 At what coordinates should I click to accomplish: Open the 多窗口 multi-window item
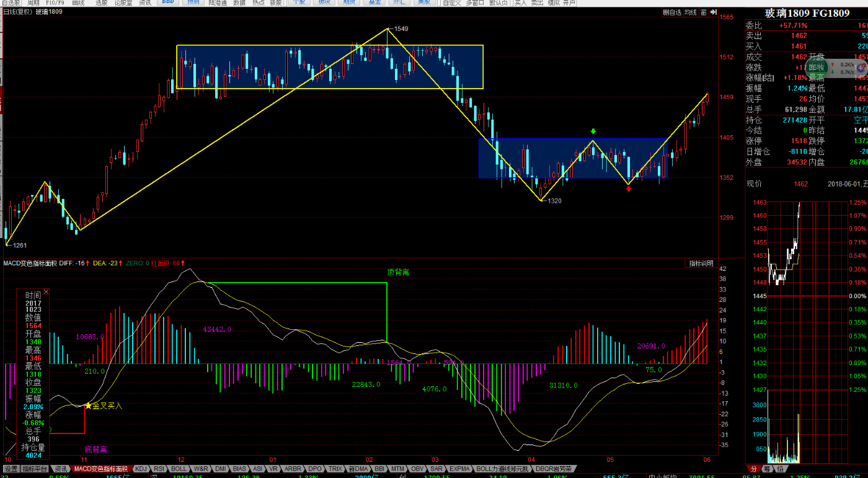(475, 3)
